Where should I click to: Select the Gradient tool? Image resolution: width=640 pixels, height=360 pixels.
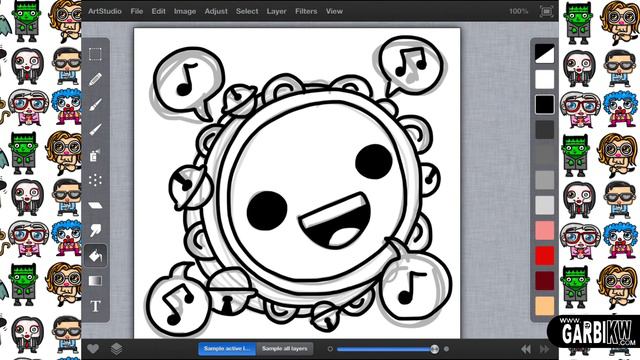(95, 281)
